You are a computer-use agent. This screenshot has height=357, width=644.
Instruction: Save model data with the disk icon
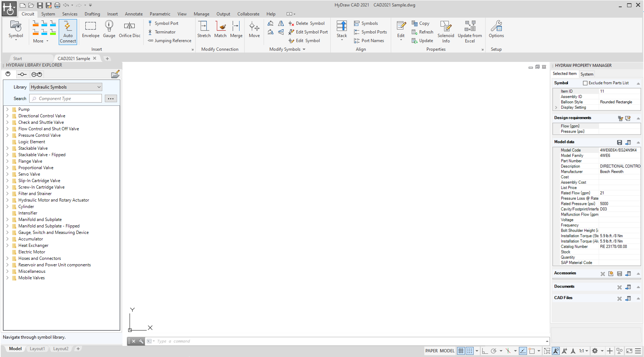(x=620, y=143)
